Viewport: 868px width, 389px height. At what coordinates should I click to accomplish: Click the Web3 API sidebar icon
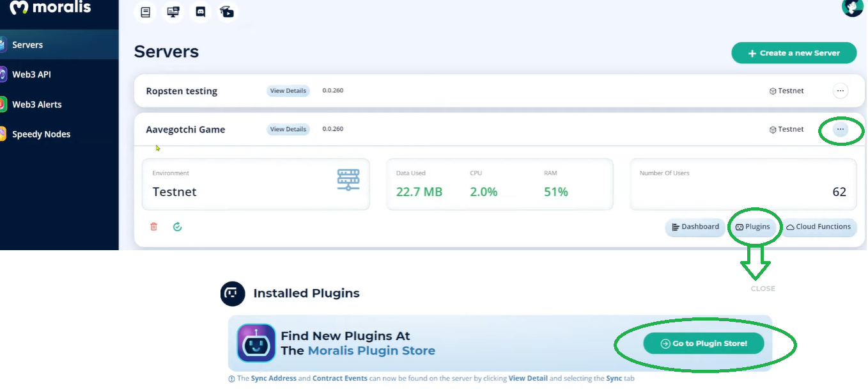(3, 74)
